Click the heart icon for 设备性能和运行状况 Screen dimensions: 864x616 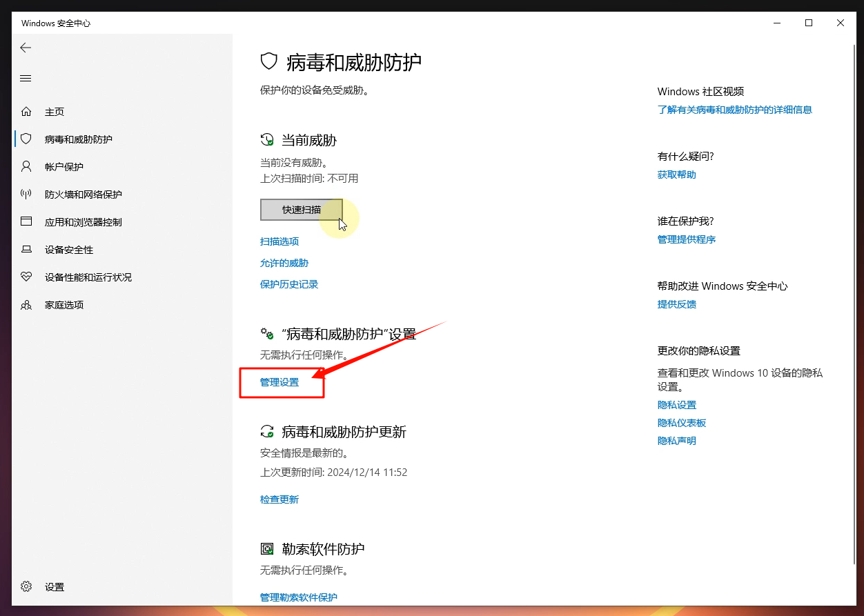click(26, 277)
